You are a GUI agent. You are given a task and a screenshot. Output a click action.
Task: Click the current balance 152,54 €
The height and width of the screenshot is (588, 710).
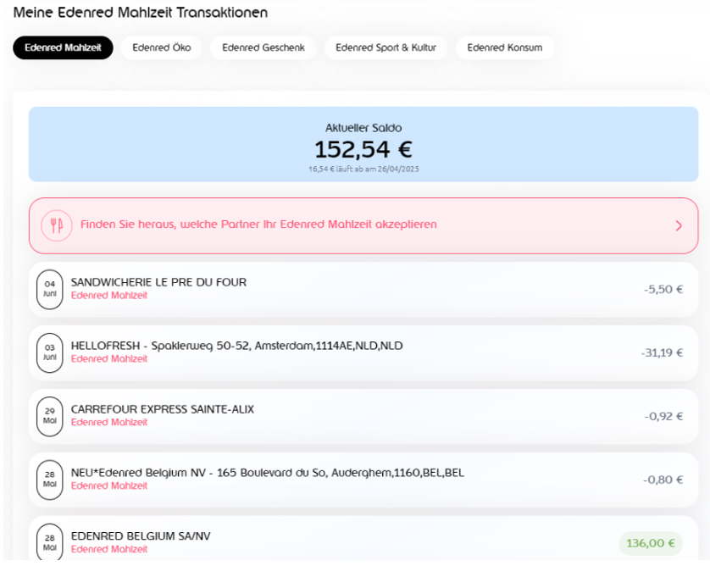[x=363, y=149]
